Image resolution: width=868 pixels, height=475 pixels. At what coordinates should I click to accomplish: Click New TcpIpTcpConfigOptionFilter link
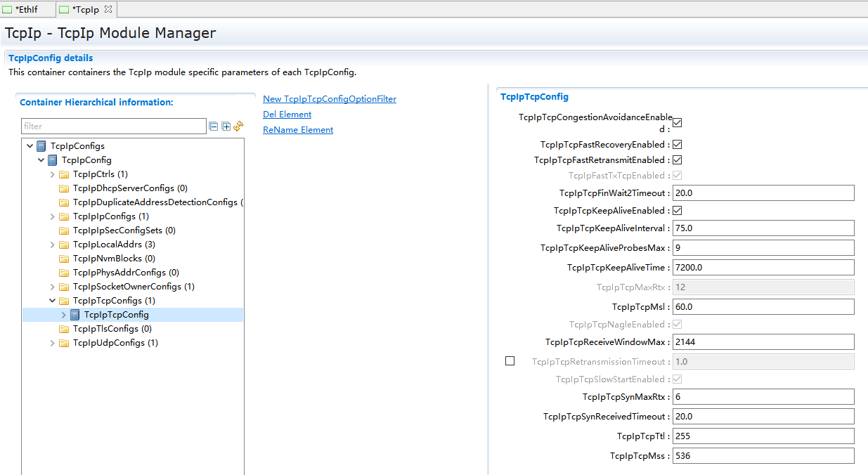pyautogui.click(x=329, y=99)
